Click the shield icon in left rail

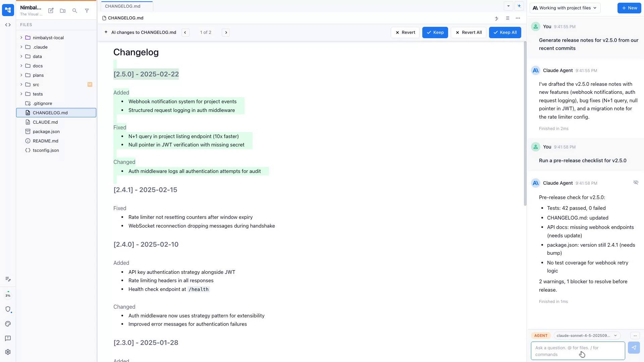tap(8, 309)
